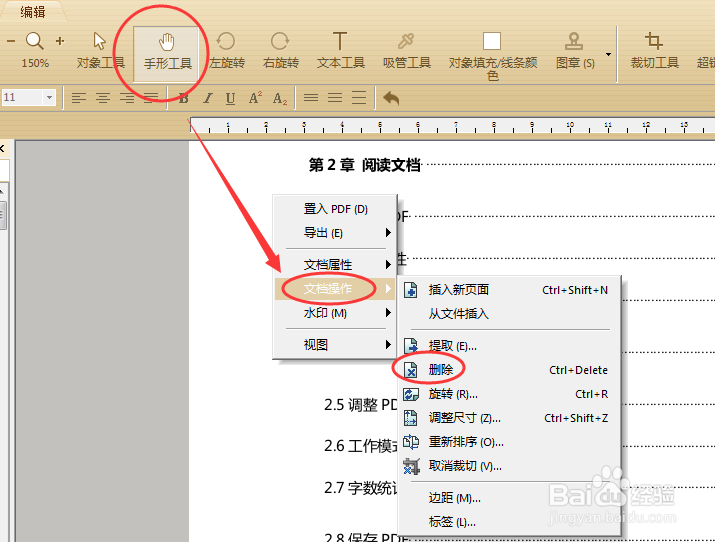The image size is (715, 542).
Task: Expand the 视图 submenu
Action: click(x=336, y=345)
